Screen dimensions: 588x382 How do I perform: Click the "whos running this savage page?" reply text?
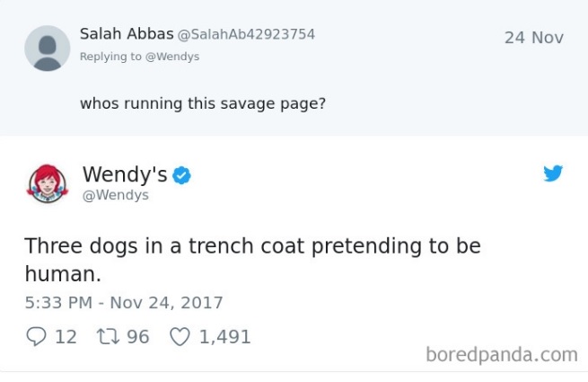coord(203,103)
